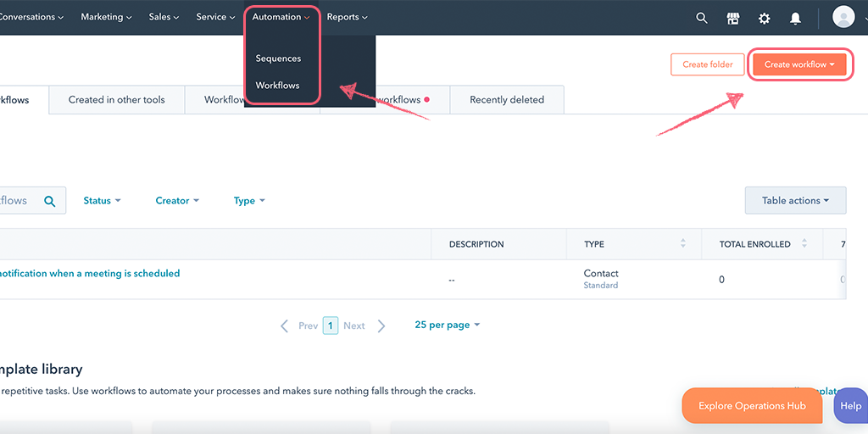Run search using the workflows search icon
This screenshot has width=868, height=434.
[50, 201]
